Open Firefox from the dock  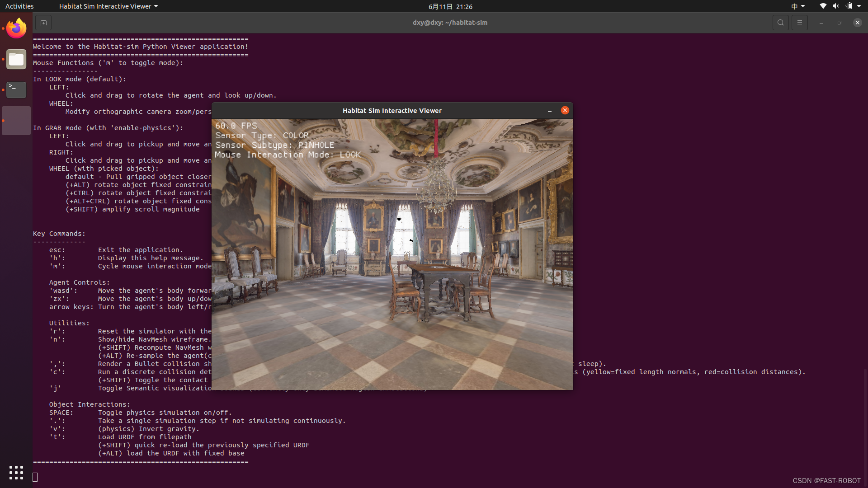[16, 28]
